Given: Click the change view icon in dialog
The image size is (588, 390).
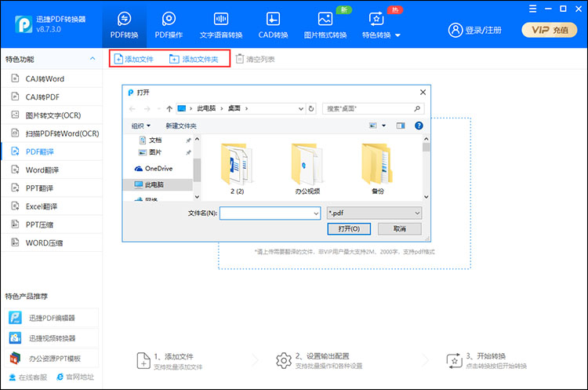Looking at the screenshot, I should (372, 126).
